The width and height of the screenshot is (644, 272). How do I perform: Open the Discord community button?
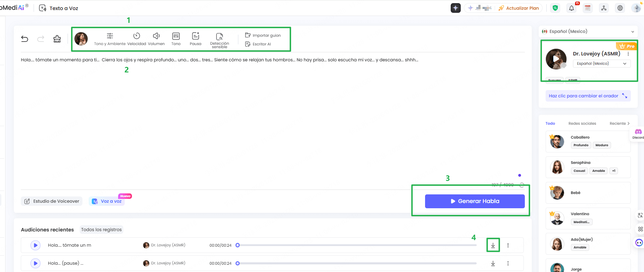638,133
